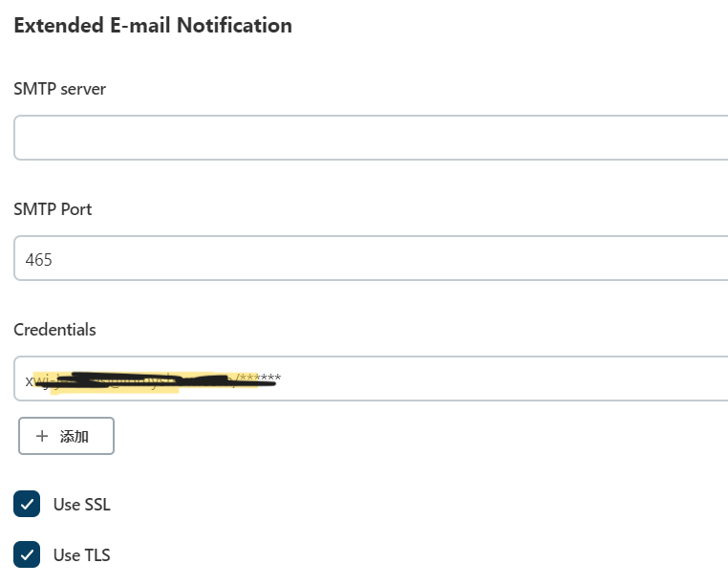The width and height of the screenshot is (728, 585).
Task: Click the 添加 text on add button
Action: coord(75,436)
